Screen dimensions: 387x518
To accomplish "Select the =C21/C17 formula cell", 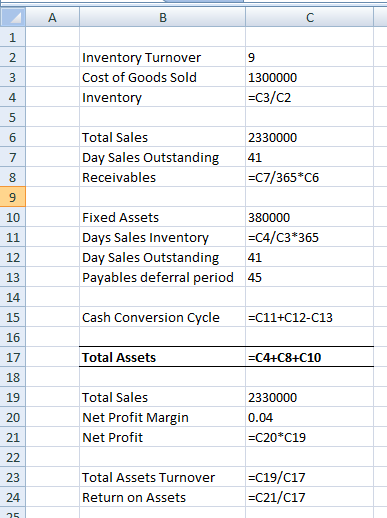I will click(x=310, y=497).
